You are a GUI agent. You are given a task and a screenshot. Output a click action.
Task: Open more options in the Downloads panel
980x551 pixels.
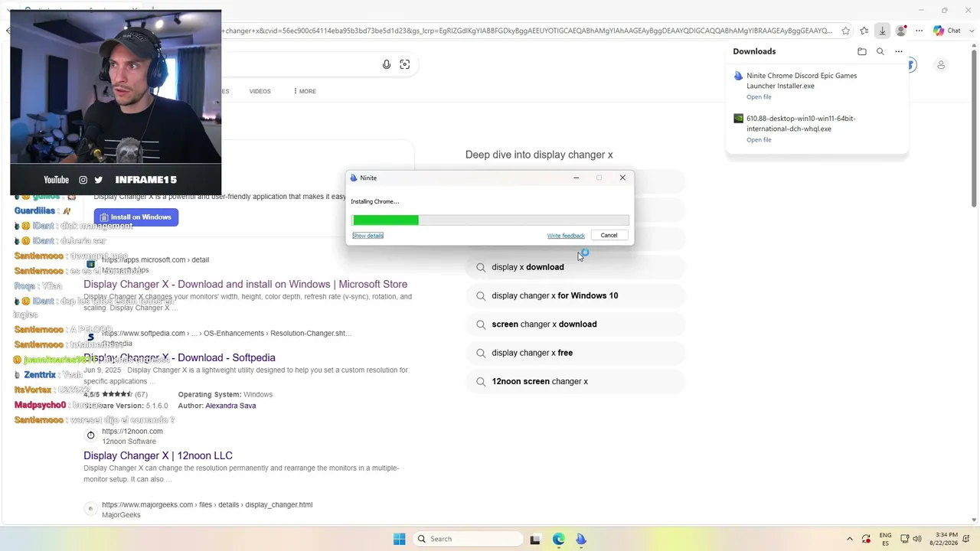pyautogui.click(x=899, y=51)
